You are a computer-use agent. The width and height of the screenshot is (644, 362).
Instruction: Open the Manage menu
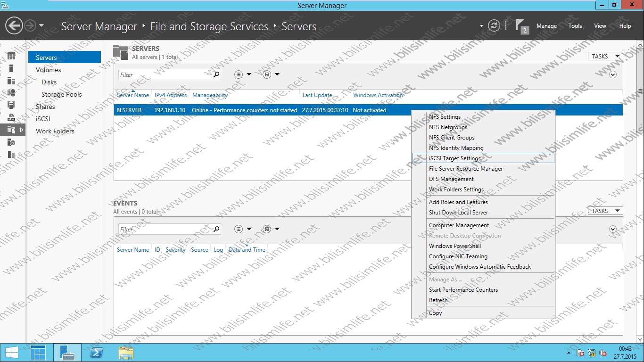546,26
